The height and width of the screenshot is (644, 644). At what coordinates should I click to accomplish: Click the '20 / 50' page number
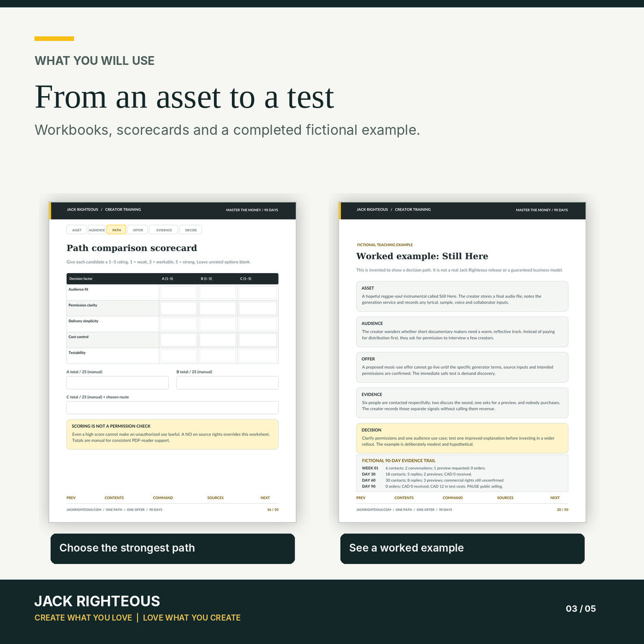point(562,510)
